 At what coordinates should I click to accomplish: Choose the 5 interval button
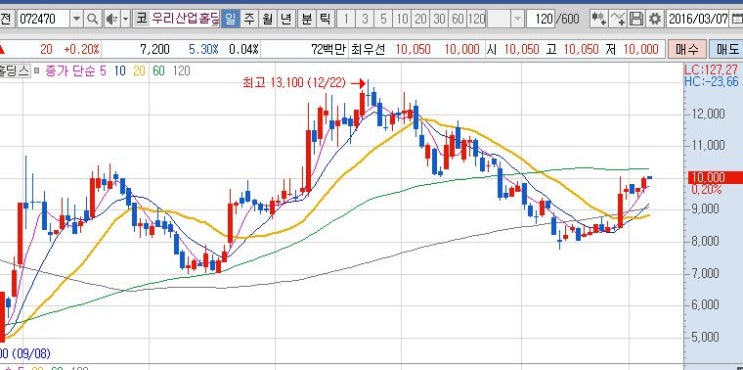tap(383, 19)
